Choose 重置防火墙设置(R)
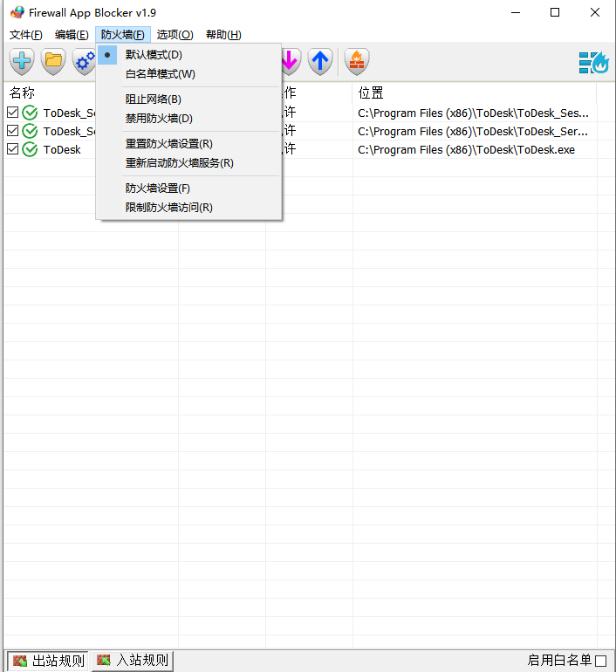Screen dimensions: 616x672 click(x=188, y=144)
